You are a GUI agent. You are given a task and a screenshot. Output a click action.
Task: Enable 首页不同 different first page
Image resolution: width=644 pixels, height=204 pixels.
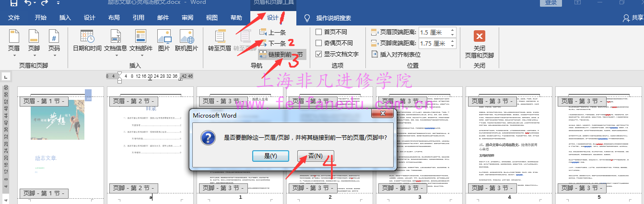pos(331,32)
